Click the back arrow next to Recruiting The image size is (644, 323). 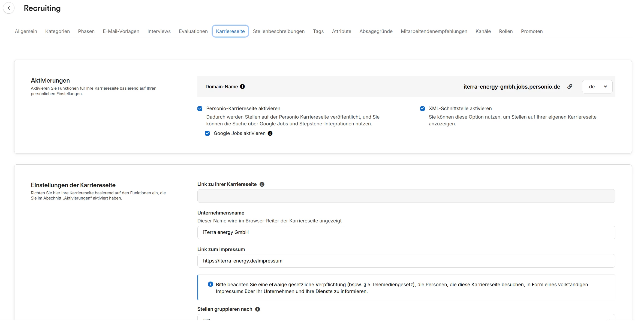(9, 8)
